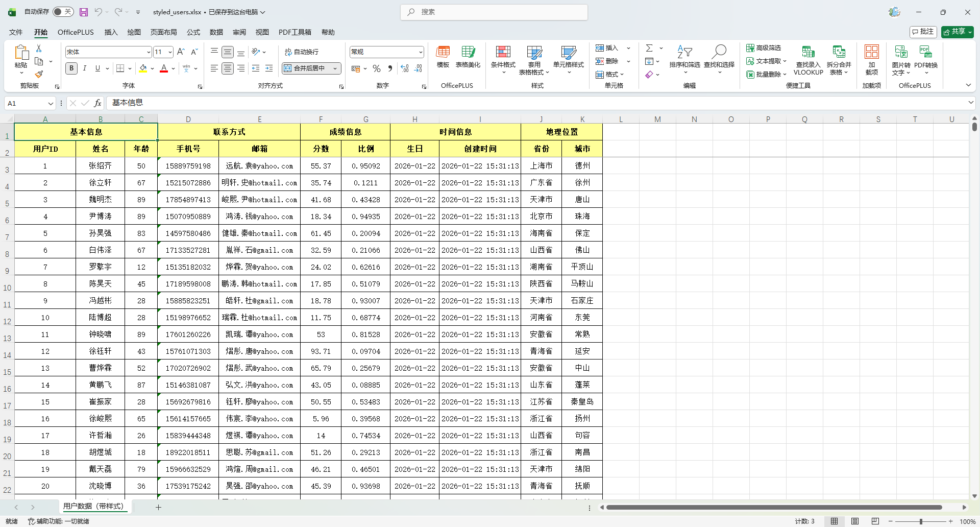The width and height of the screenshot is (980, 527).
Task: Click the Format Painter brush icon
Action: click(x=39, y=74)
